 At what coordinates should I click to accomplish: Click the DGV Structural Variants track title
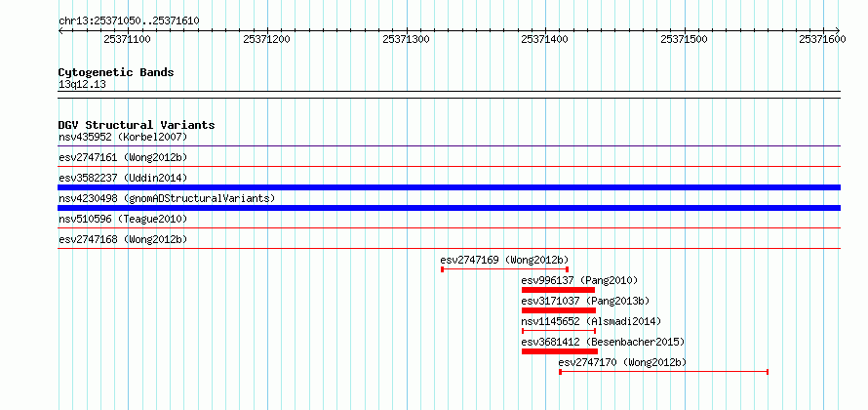[x=137, y=125]
